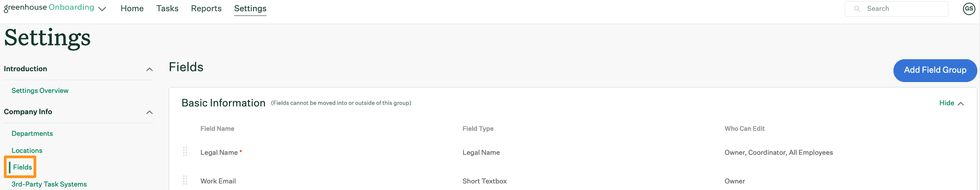This screenshot has height=190, width=980.
Task: Open 3rd-Party Task Systems link
Action: click(x=49, y=184)
